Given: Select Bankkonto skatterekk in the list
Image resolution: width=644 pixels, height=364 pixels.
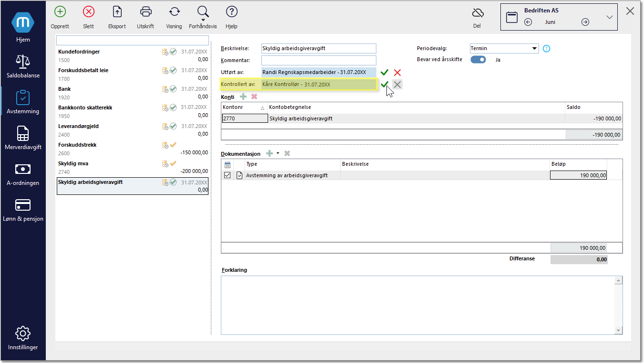Looking at the screenshot, I should (x=133, y=111).
